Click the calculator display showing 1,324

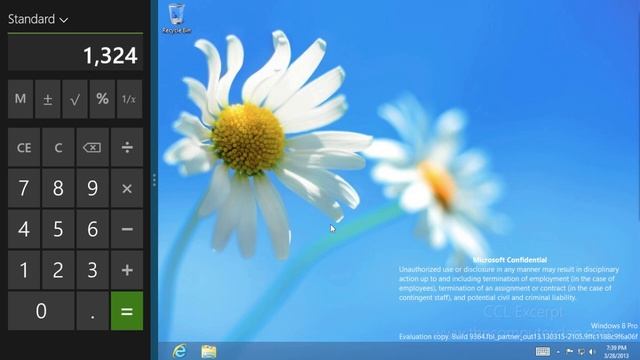tap(76, 52)
